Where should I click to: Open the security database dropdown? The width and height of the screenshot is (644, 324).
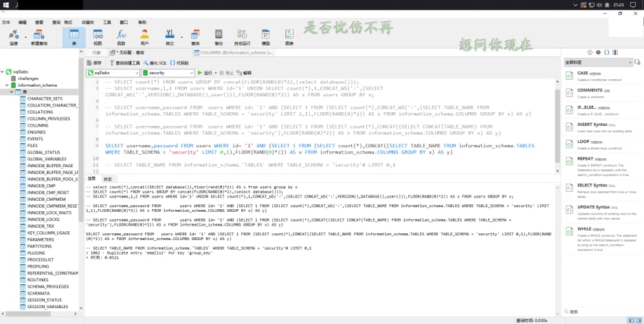[x=168, y=73]
